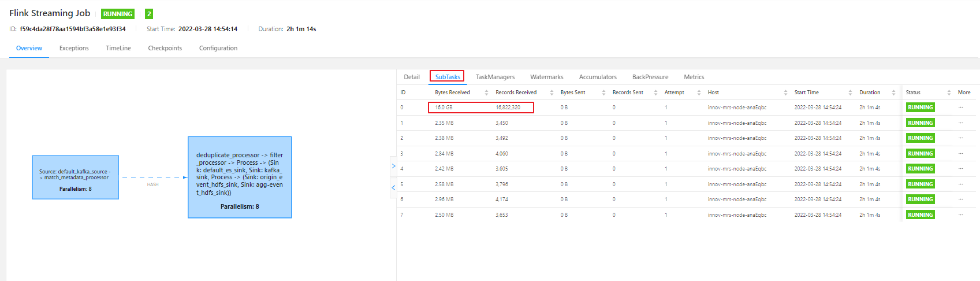
Task: Open the Configuration tab
Action: (218, 48)
